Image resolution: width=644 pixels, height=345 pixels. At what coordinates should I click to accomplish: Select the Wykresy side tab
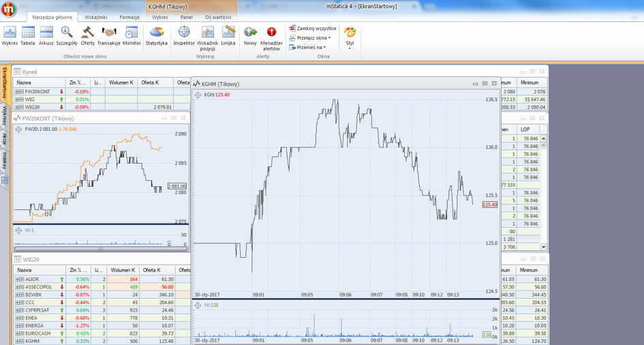tap(5, 116)
